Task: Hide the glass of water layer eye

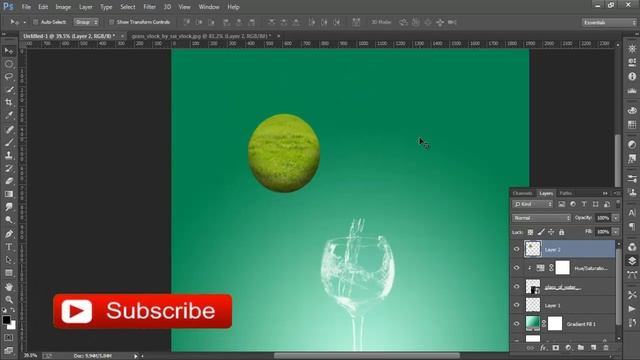Action: 516,287
